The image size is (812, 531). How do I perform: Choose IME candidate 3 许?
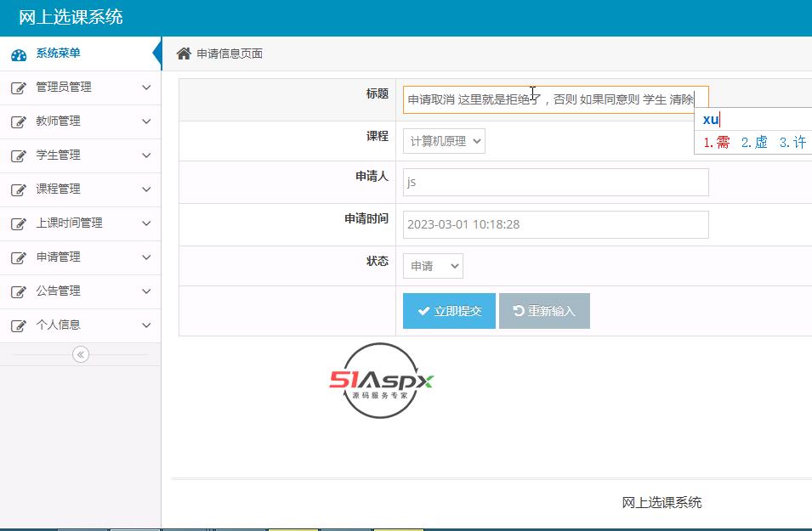click(792, 143)
